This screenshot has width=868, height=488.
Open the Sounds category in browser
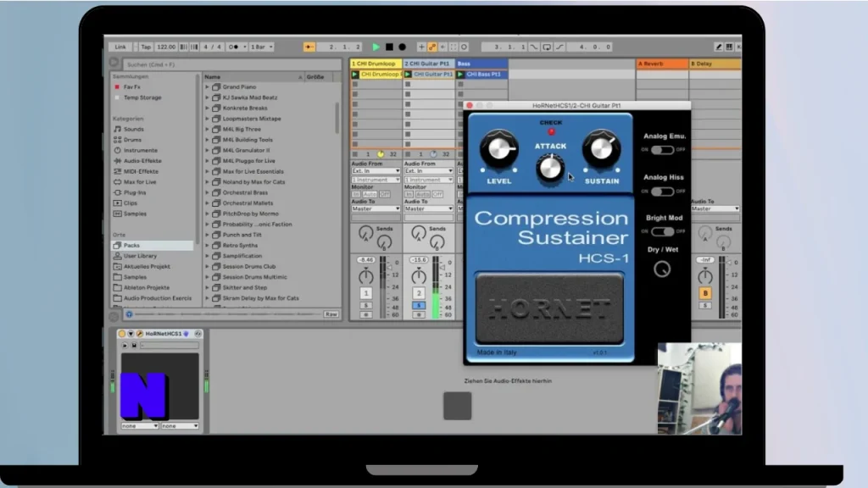pyautogui.click(x=133, y=129)
